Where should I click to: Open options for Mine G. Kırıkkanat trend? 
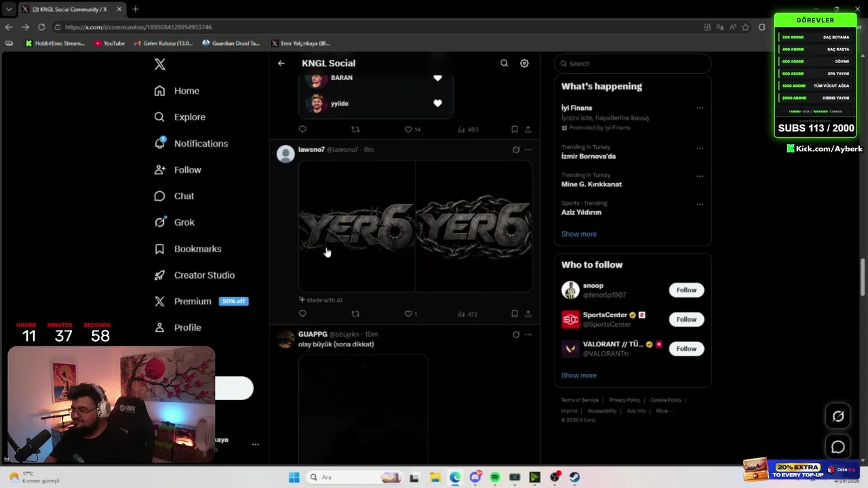coord(700,176)
